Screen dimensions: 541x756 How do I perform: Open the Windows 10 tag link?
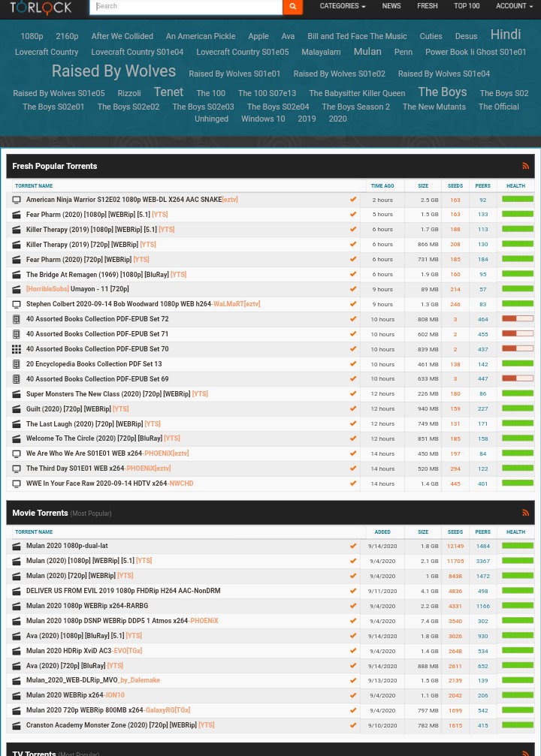(263, 119)
